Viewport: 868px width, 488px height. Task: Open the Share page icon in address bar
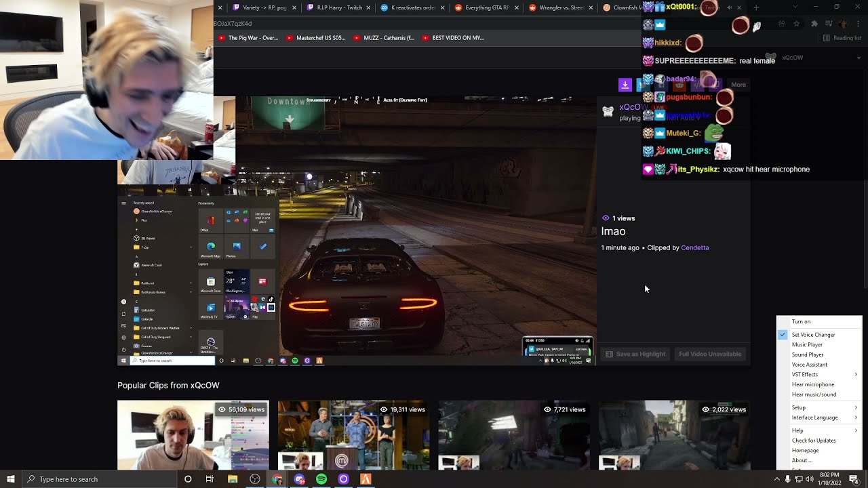point(782,24)
